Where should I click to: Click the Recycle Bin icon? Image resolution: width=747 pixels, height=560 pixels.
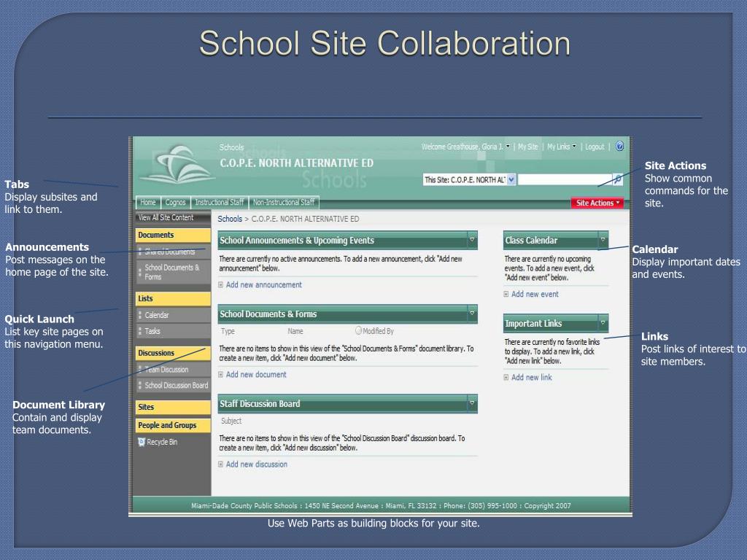coord(142,442)
